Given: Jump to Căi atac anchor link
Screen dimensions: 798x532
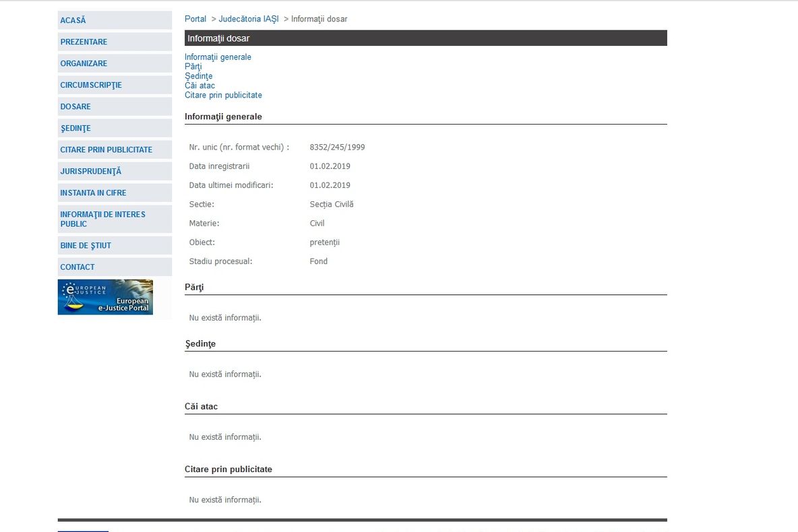Looking at the screenshot, I should [x=199, y=86].
